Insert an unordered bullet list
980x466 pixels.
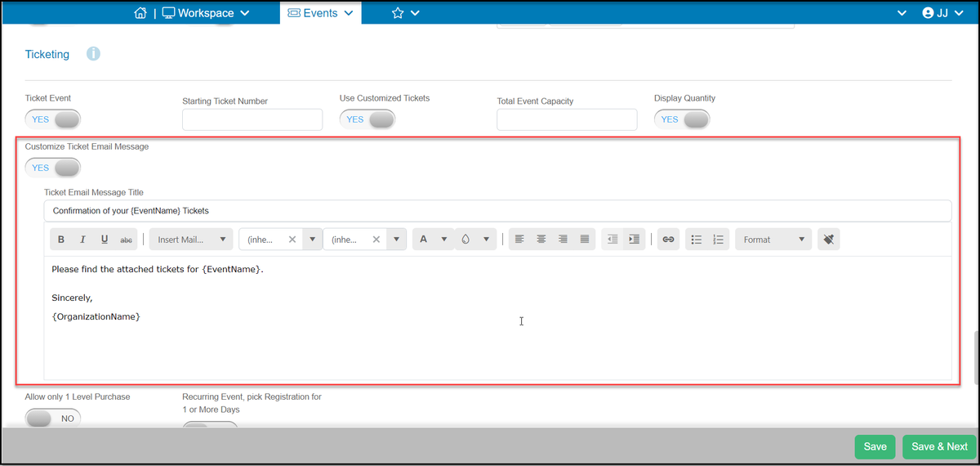697,240
